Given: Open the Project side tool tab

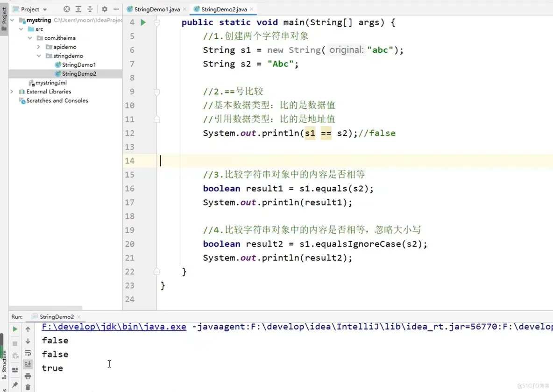Looking at the screenshot, I should pyautogui.click(x=4, y=18).
